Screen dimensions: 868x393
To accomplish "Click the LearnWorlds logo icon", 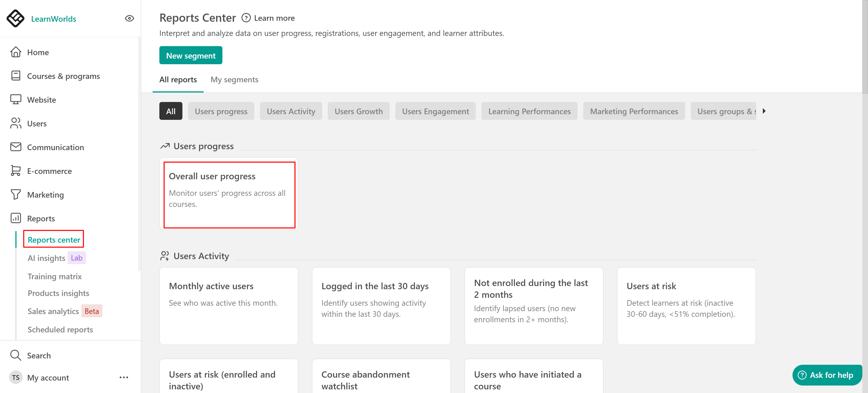I will tap(16, 19).
